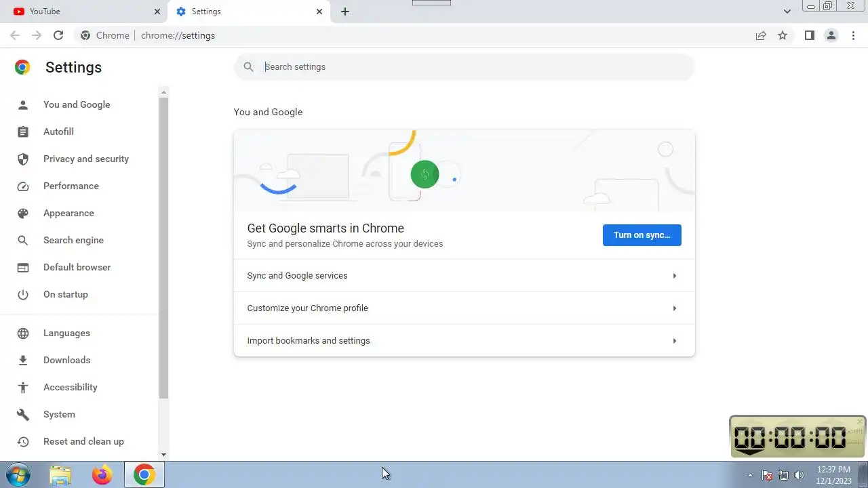Open the side panel icon
This screenshot has width=868, height=488.
point(809,35)
